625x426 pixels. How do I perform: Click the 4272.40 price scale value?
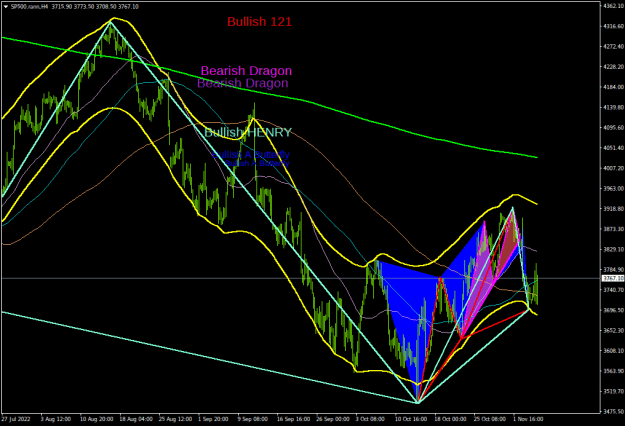coord(613,47)
